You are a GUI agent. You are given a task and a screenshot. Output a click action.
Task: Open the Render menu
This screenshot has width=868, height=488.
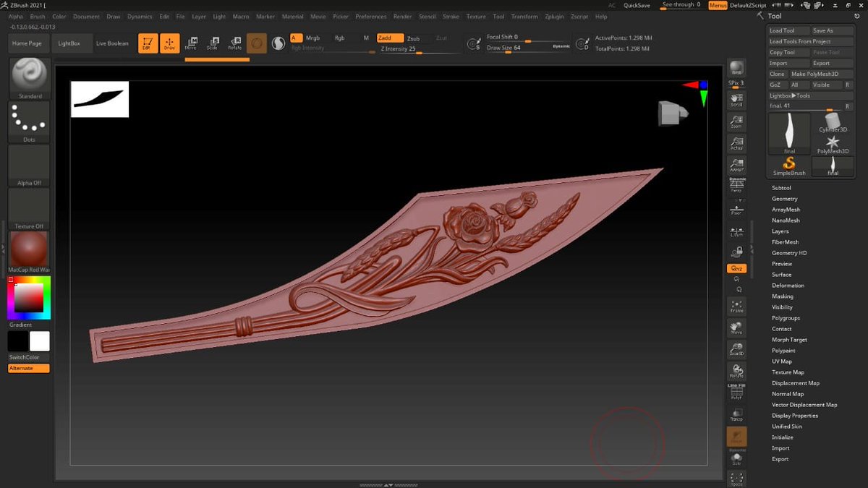pos(402,16)
